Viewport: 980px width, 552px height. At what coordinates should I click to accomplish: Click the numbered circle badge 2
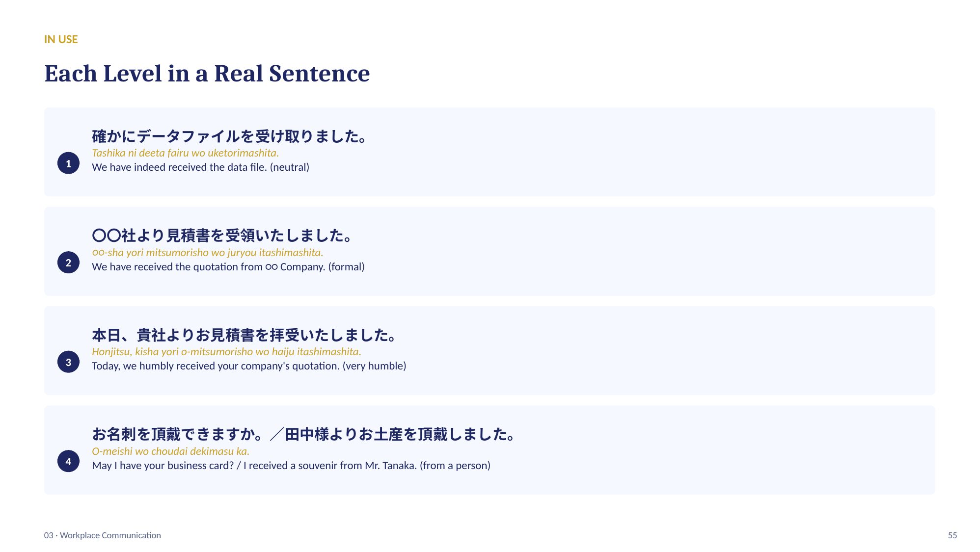click(x=68, y=263)
